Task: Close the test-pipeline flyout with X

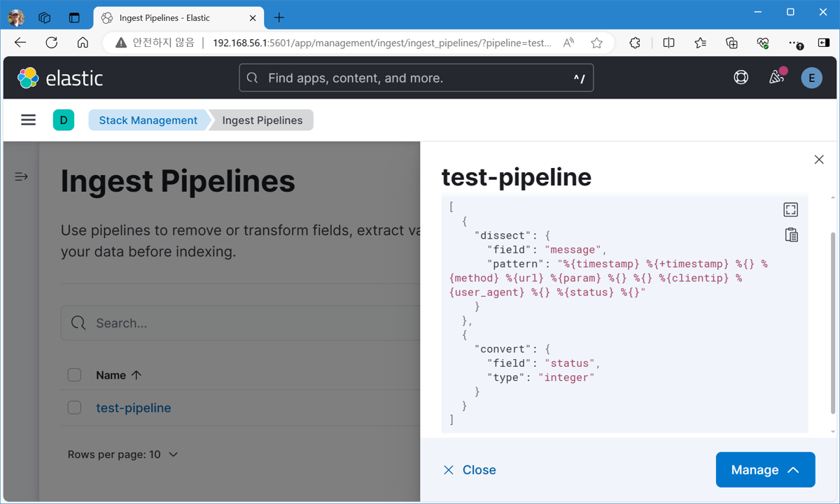Action: tap(819, 160)
